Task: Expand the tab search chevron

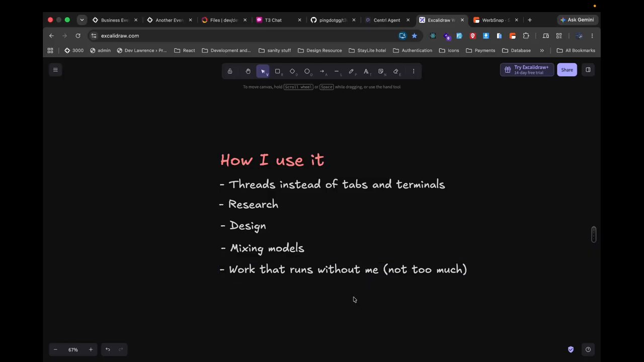Action: (x=82, y=20)
